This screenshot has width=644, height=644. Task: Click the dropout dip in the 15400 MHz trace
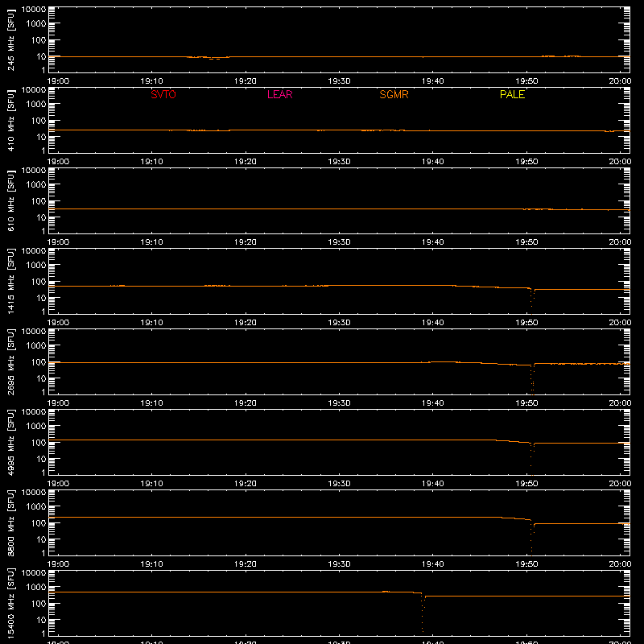point(423,613)
